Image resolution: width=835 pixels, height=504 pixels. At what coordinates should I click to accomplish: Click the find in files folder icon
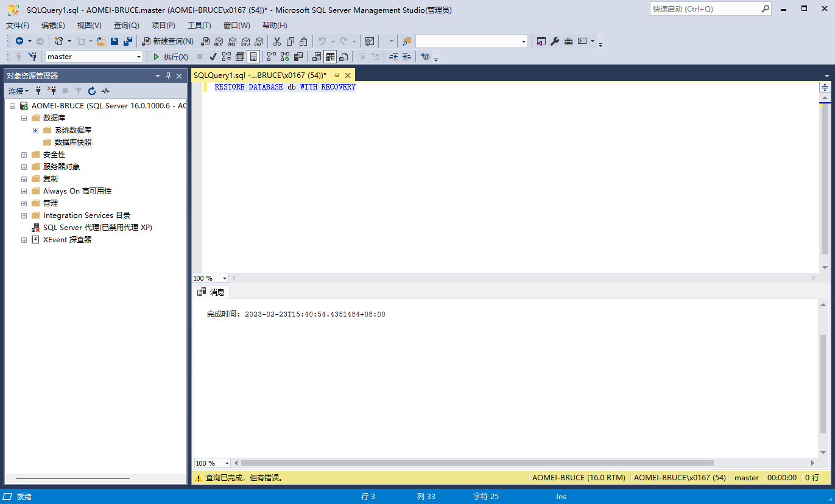[407, 41]
